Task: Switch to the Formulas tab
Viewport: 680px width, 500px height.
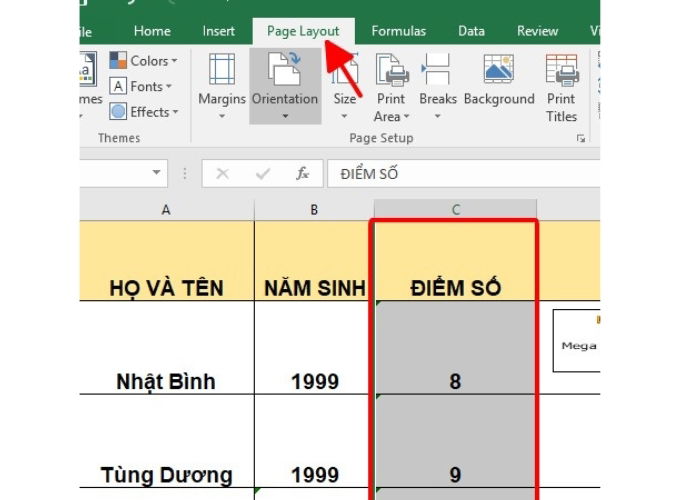Action: pos(398,31)
